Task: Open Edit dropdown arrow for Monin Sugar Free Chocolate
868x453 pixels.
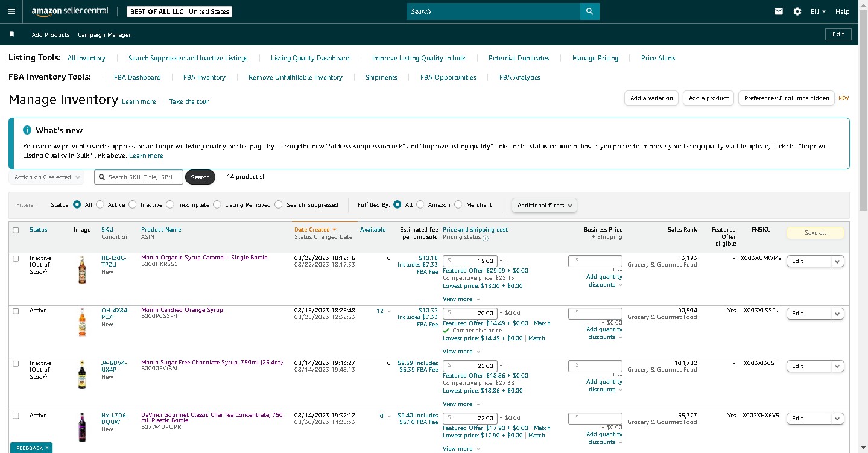Action: point(838,366)
